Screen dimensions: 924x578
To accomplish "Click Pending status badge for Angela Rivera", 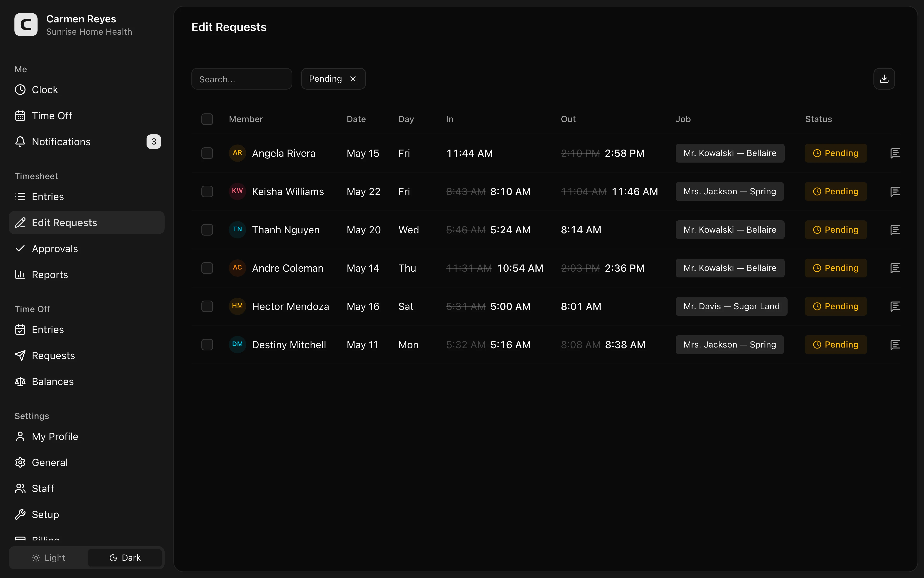I will tap(835, 153).
